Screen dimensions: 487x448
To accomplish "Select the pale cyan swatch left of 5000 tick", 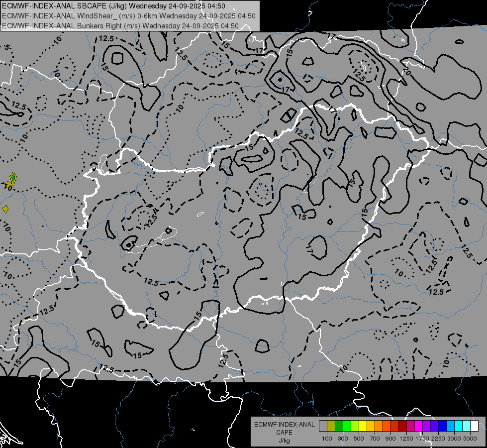I will [467, 426].
